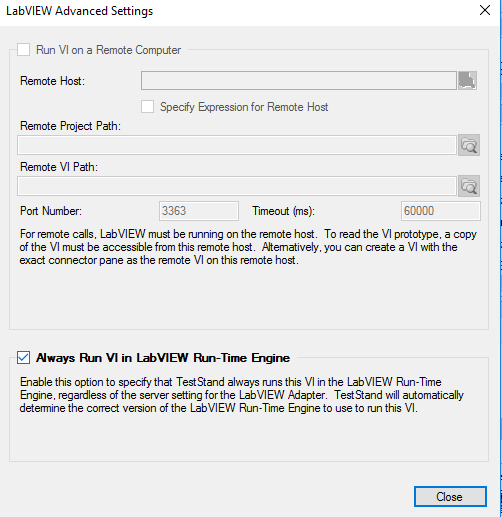This screenshot has height=517, width=502.
Task: Click the Specify Expression for Remote Host label text
Action: click(244, 107)
